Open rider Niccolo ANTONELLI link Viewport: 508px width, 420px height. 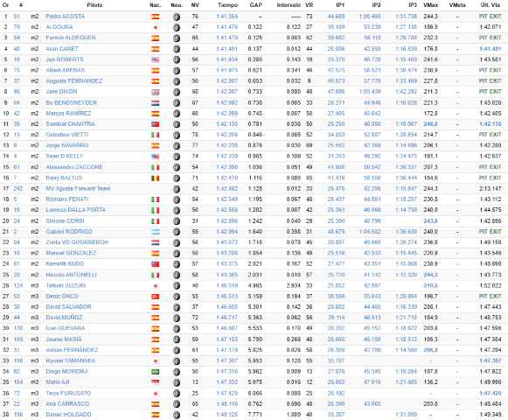pos(72,275)
